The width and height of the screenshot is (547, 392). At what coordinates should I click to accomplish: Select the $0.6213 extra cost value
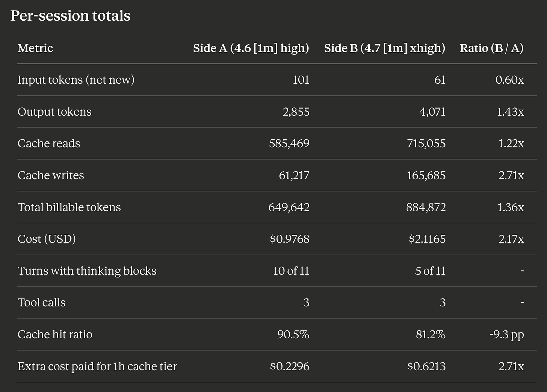click(426, 366)
